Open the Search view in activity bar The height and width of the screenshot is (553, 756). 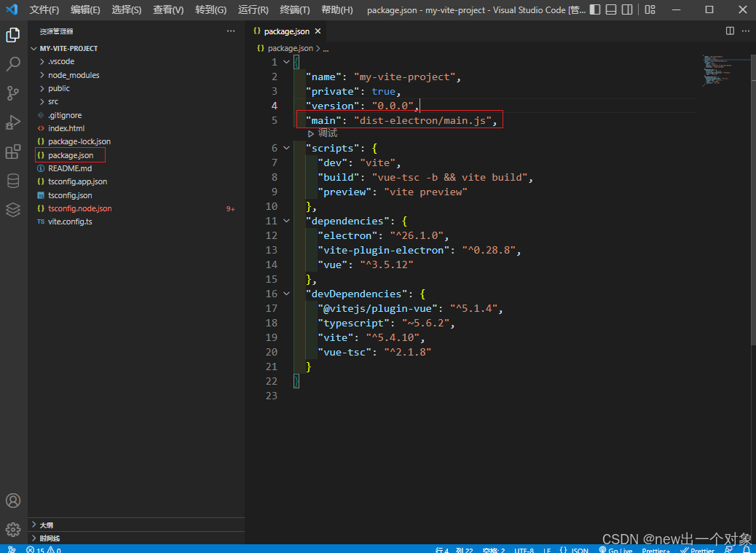point(13,63)
